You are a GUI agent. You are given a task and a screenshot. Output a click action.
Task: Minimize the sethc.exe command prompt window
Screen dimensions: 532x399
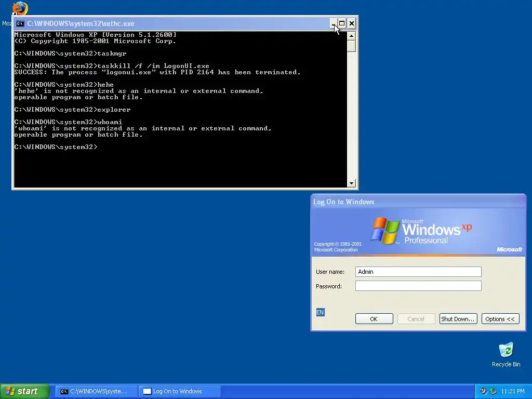[333, 23]
